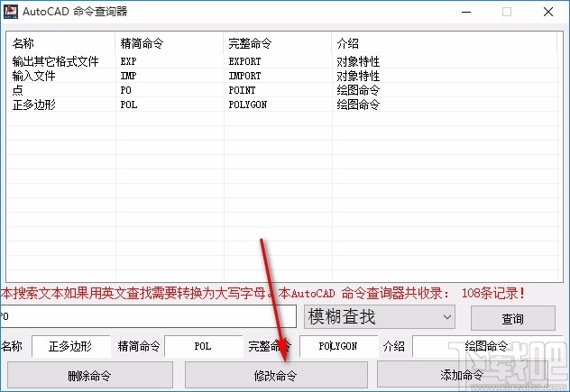This screenshot has width=570, height=392.
Task: Open the 模糊查找 search mode dropdown
Action: pos(379,317)
